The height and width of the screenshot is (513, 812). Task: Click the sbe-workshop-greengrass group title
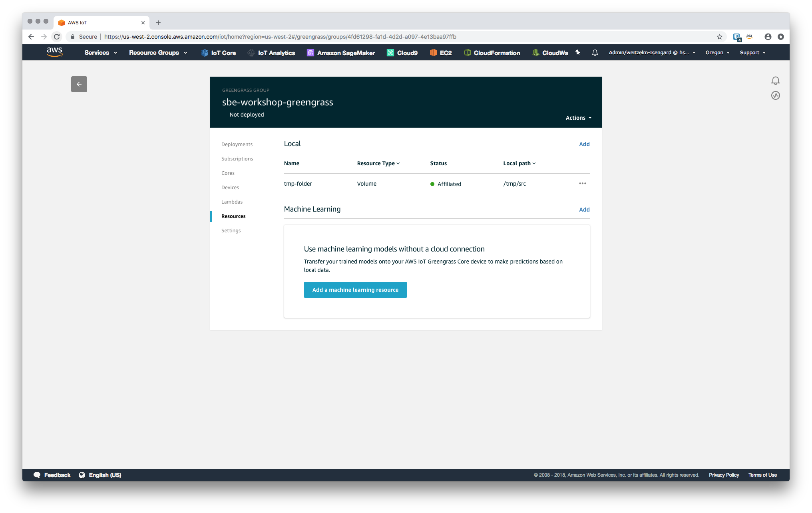click(x=277, y=102)
